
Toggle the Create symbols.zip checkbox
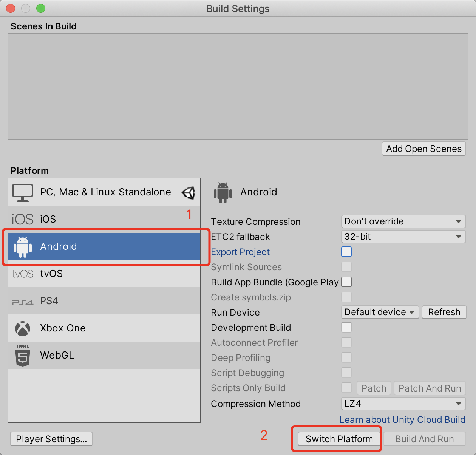pos(346,297)
